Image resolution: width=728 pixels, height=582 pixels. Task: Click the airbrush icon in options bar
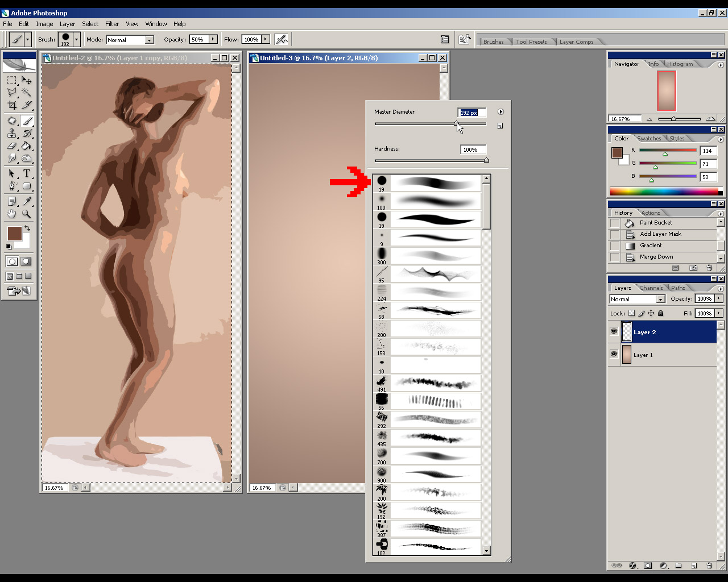[282, 39]
